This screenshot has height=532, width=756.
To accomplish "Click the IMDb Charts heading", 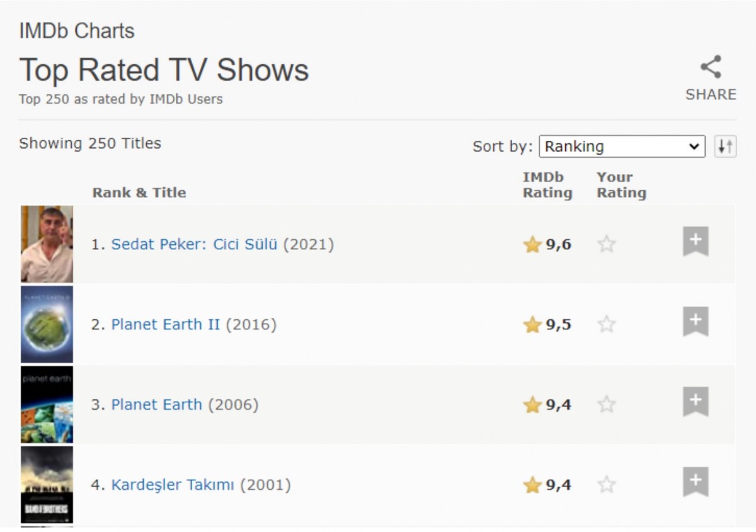I will 77,30.
